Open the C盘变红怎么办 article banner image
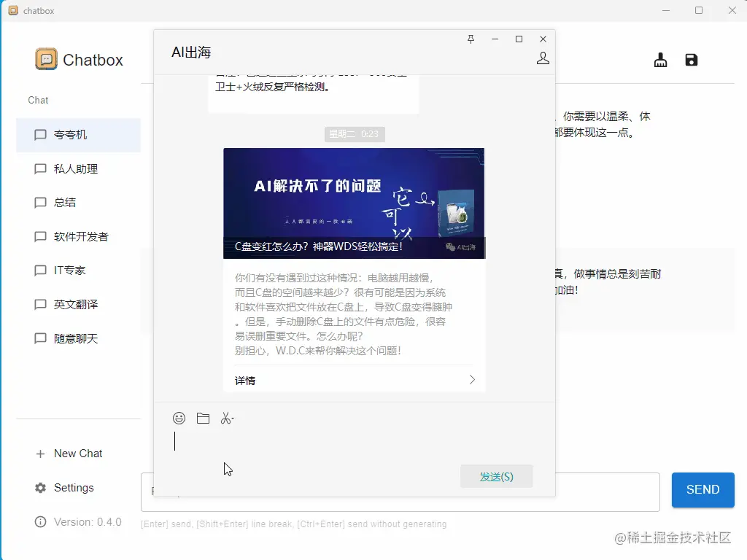 click(355, 203)
